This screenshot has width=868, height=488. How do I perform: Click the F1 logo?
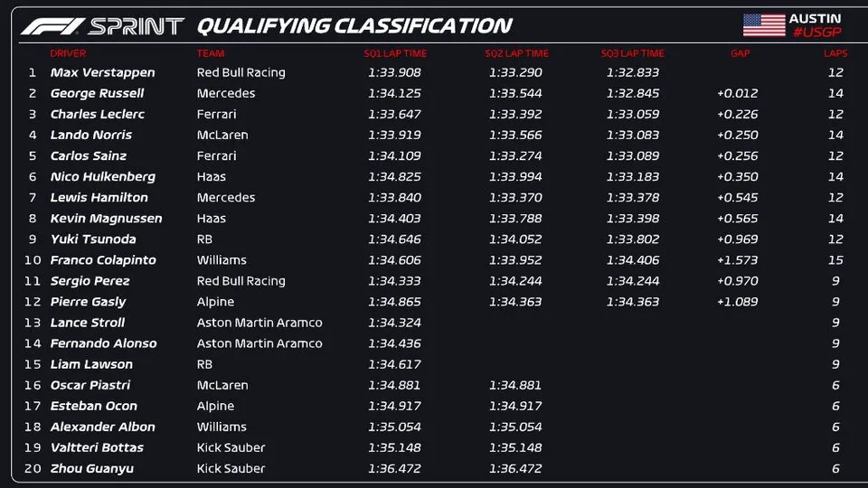click(x=52, y=26)
